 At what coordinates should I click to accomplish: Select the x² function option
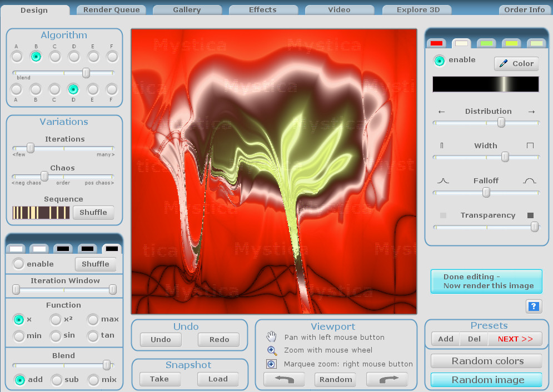pos(56,319)
